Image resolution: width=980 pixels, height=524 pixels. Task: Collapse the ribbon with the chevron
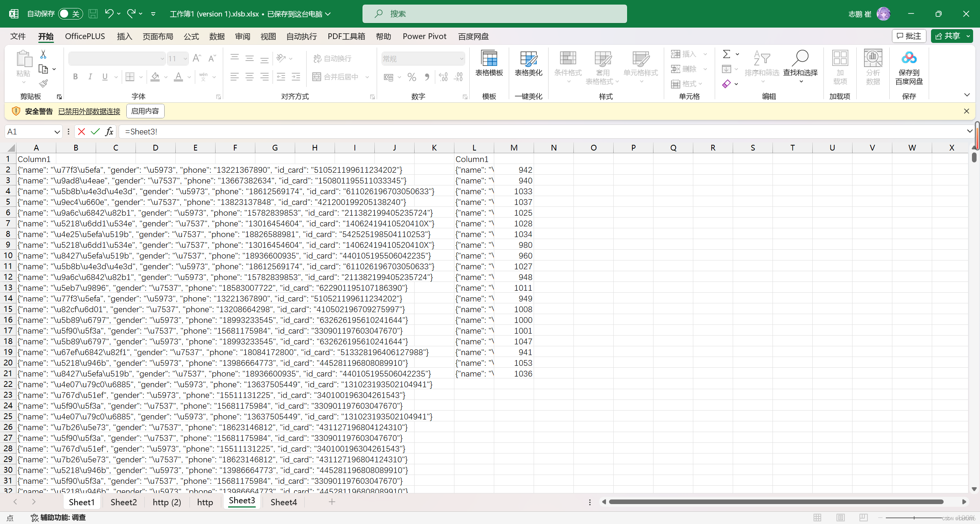coord(967,95)
